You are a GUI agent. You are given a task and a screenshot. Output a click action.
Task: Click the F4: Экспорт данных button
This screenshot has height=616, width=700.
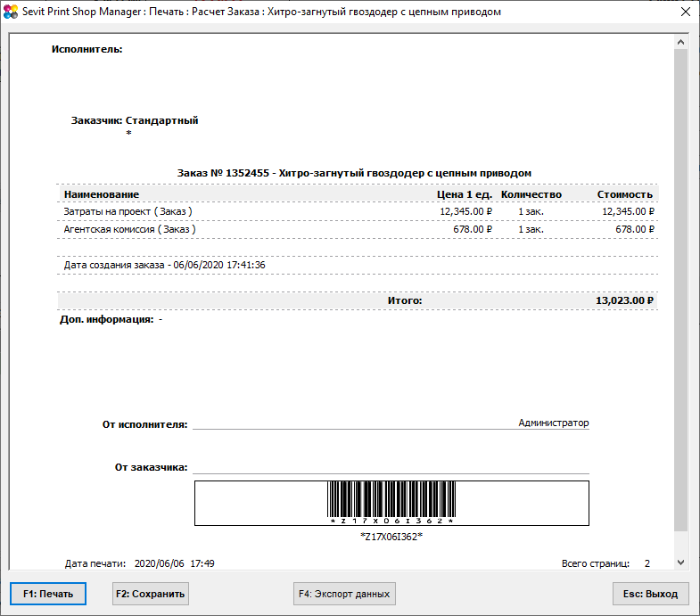[x=344, y=594]
